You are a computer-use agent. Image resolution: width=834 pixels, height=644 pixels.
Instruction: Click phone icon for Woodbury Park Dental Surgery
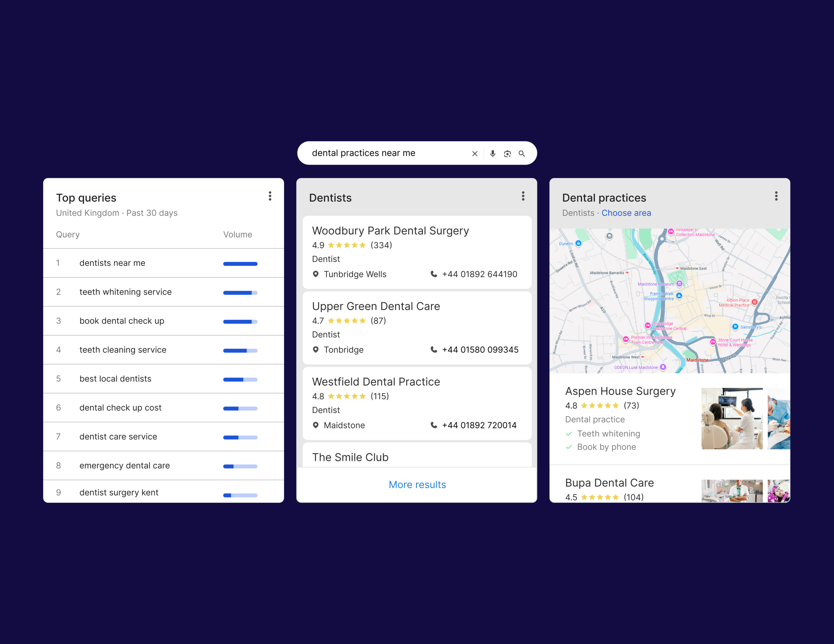coord(434,274)
